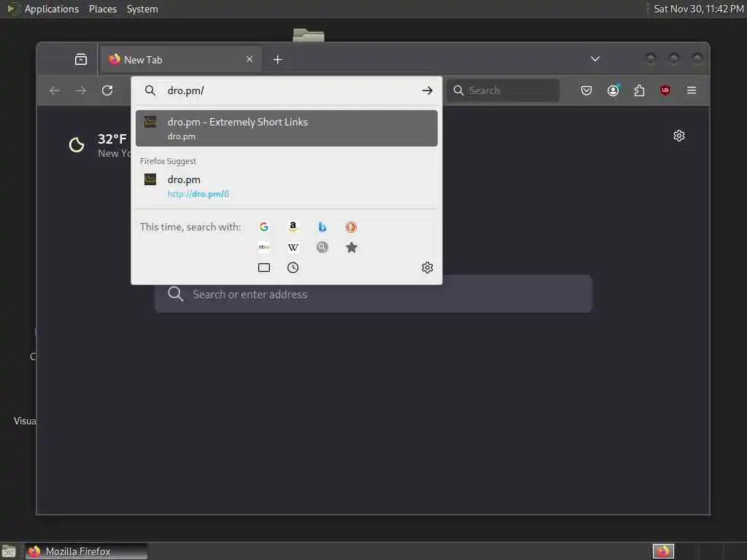Open the uBlock Origin shield icon
Screen dimensions: 747x560
665,90
